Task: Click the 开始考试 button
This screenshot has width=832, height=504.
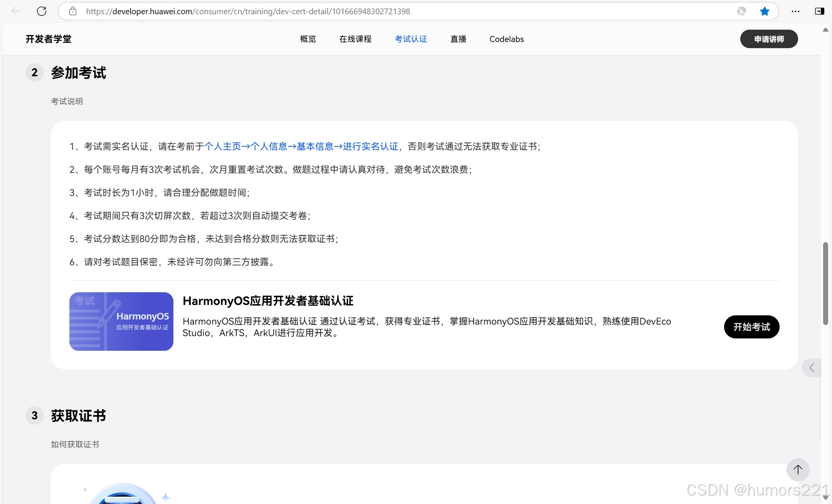Action: tap(751, 327)
